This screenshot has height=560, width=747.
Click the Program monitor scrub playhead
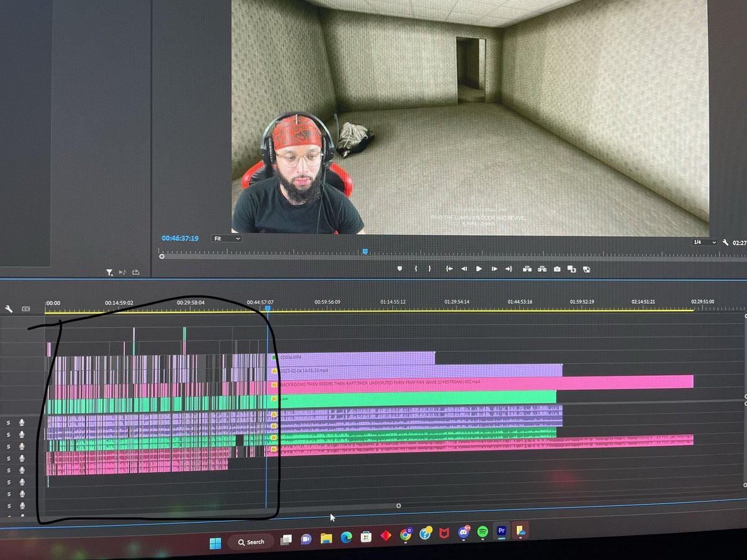[x=365, y=251]
